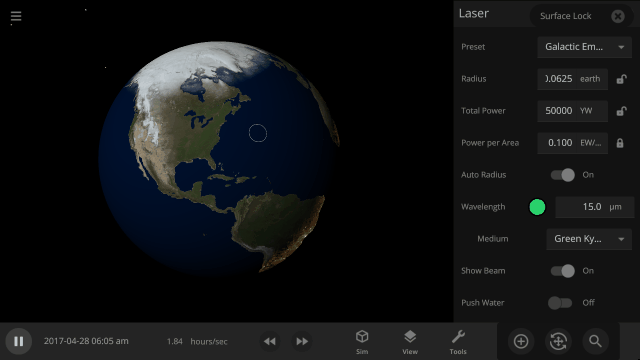The width and height of the screenshot is (640, 360).
Task: Slow down simulation speed with rewind arrows
Action: click(x=269, y=341)
